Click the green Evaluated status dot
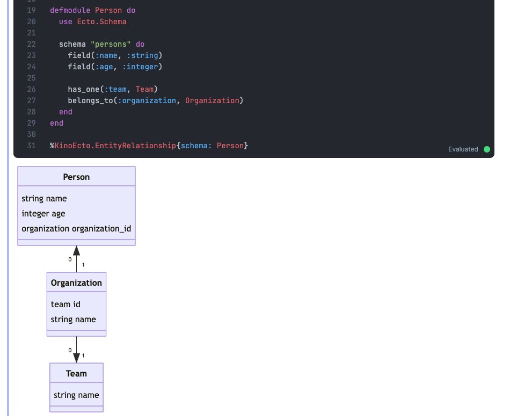The image size is (510, 420). [x=486, y=149]
